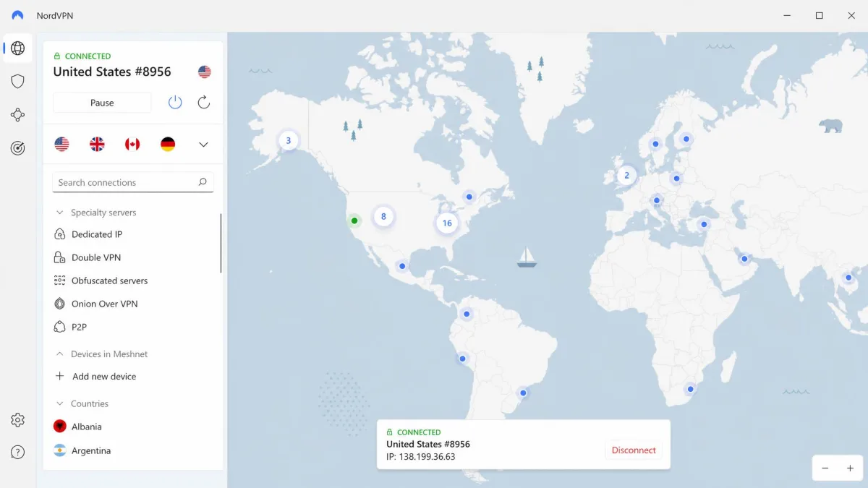Click the Obfuscated servers icon

pos(60,281)
